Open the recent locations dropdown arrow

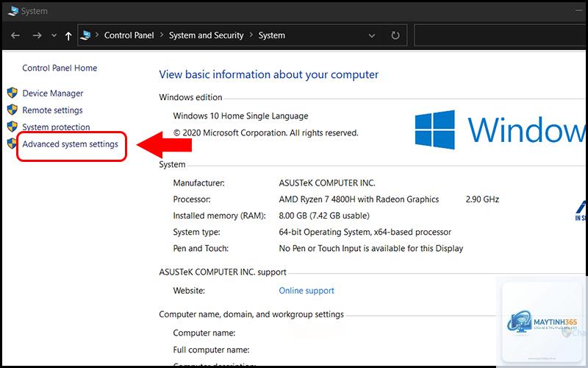pos(54,35)
